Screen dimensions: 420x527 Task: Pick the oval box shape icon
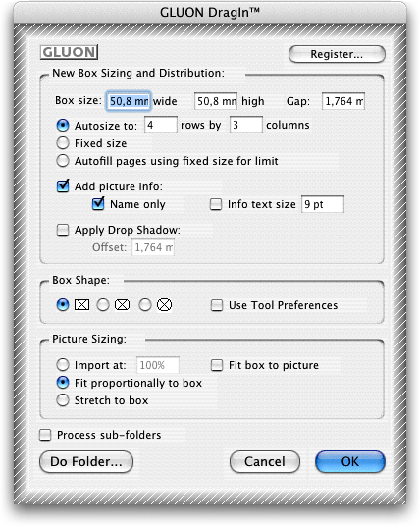tap(165, 305)
